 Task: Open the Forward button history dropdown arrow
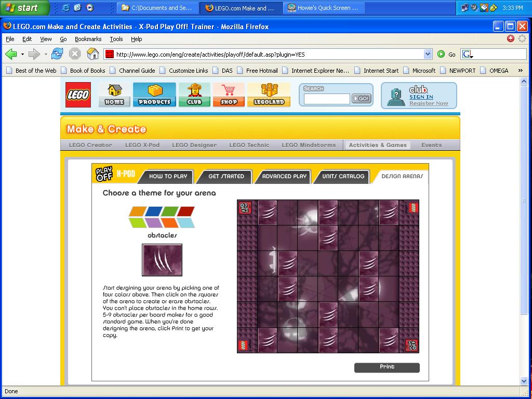pos(46,54)
